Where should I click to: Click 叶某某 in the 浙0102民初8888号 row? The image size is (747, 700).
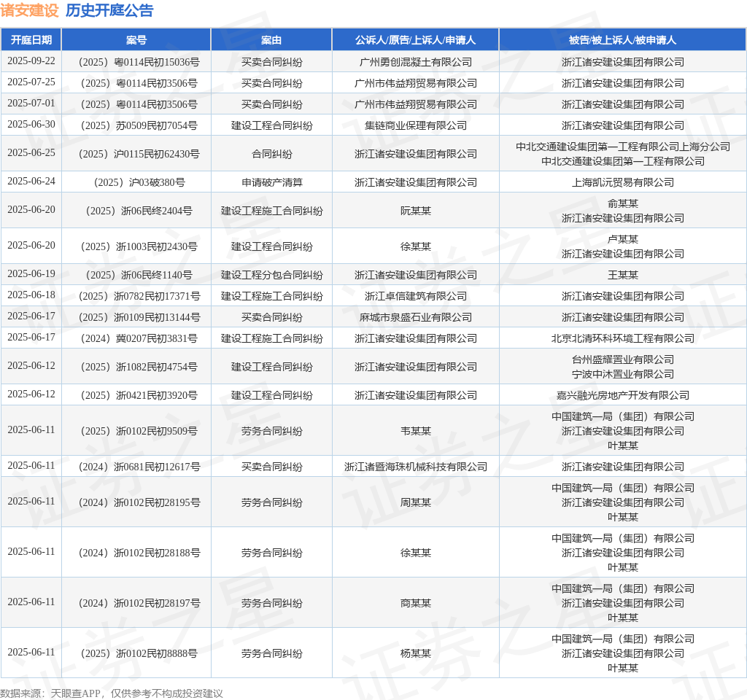(x=623, y=668)
